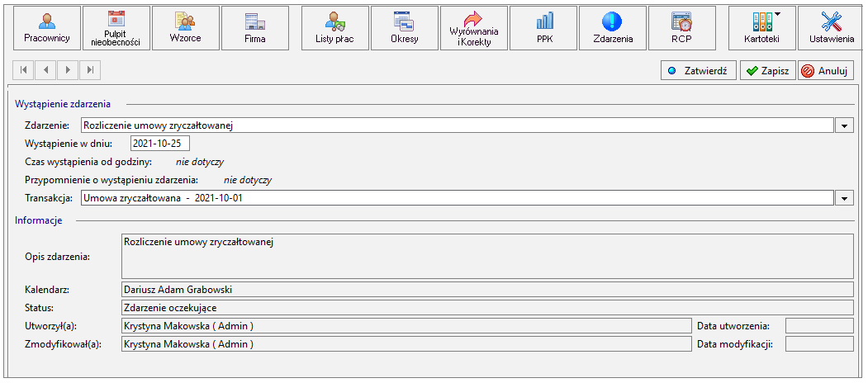Open the Wzorce section

pyautogui.click(x=186, y=28)
